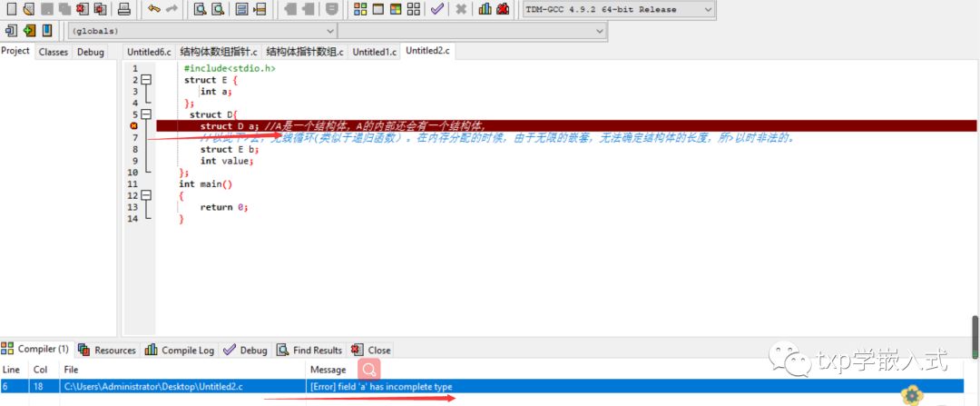Select the Untitled2.c editor tab
980x406 pixels.
coord(427,51)
